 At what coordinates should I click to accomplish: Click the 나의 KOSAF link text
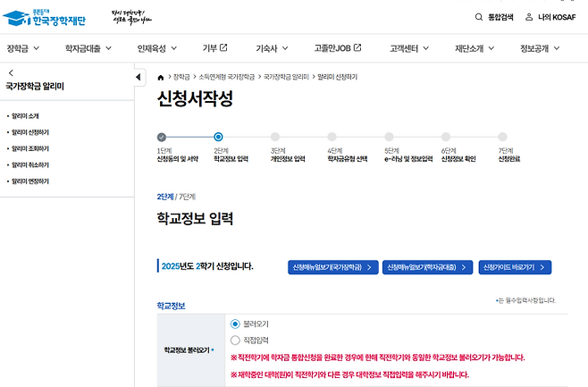click(x=557, y=17)
